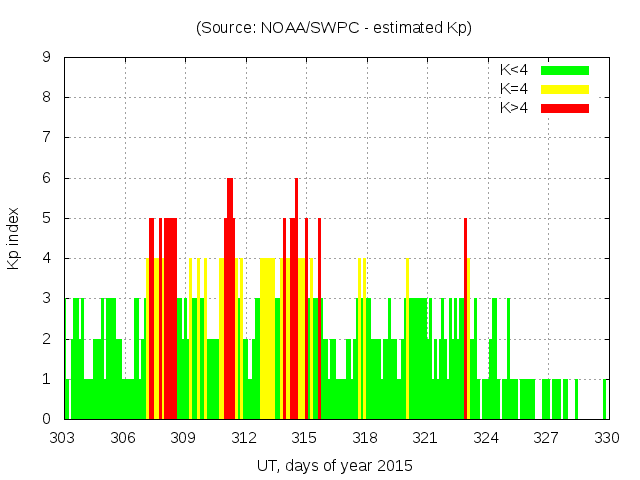Click the green K<4 legend swatch
Screen dimensions: 640x480
[565, 70]
